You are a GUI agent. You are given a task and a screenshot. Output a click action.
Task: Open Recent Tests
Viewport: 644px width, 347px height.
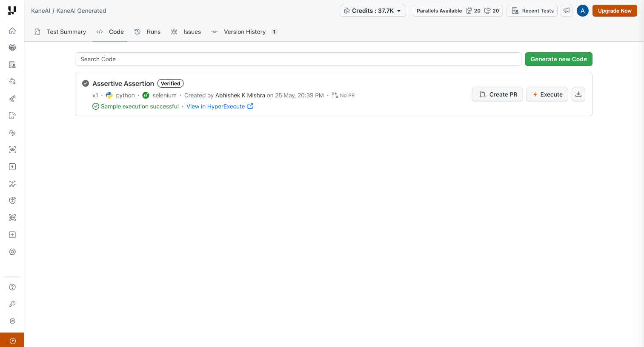pyautogui.click(x=532, y=11)
